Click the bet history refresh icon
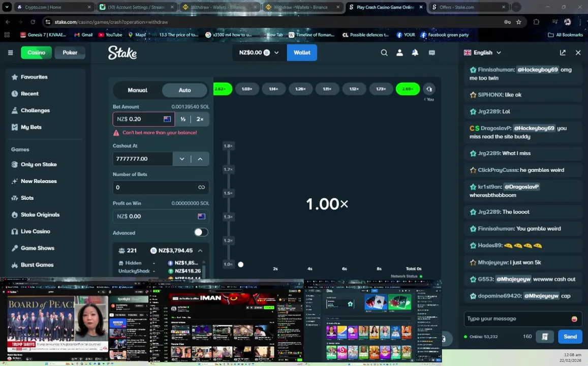 429,89
